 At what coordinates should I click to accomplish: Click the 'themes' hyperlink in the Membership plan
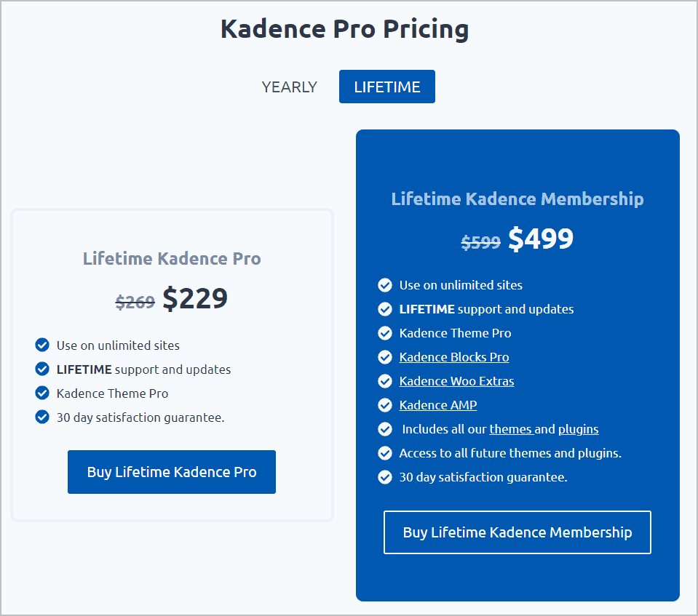511,429
